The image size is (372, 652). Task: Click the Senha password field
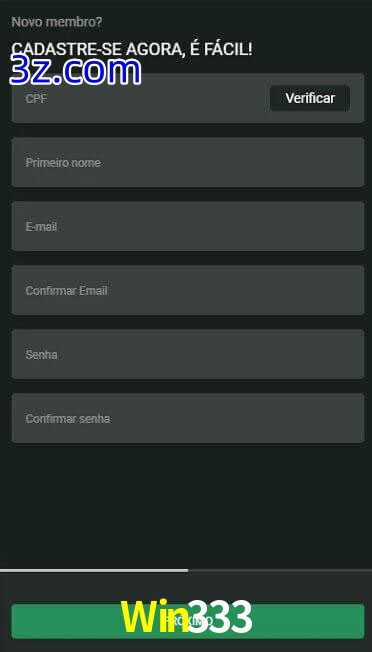[x=188, y=354]
